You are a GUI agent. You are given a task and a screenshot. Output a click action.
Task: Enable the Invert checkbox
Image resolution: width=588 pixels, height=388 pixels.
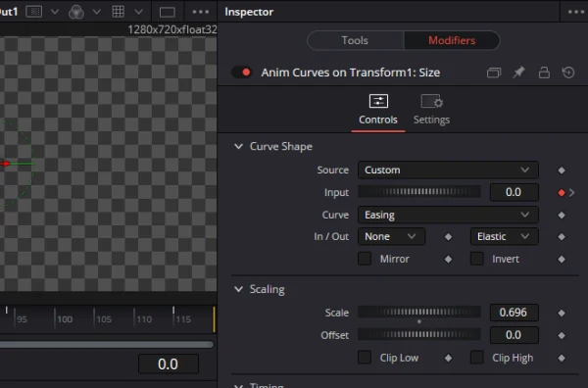(x=477, y=259)
